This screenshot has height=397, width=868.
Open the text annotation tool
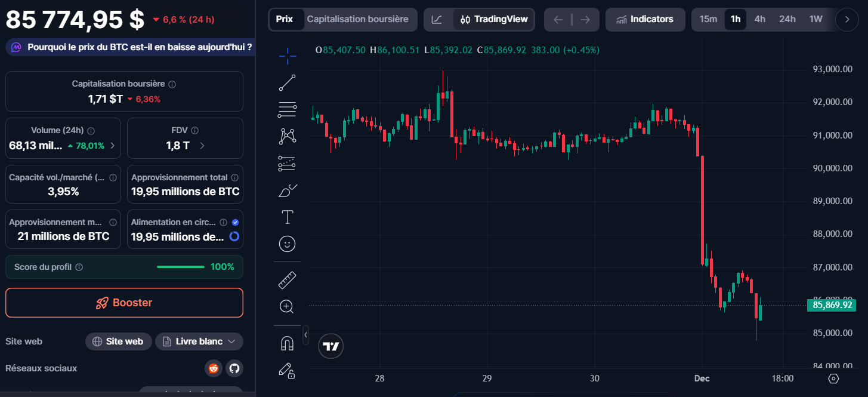(x=287, y=217)
